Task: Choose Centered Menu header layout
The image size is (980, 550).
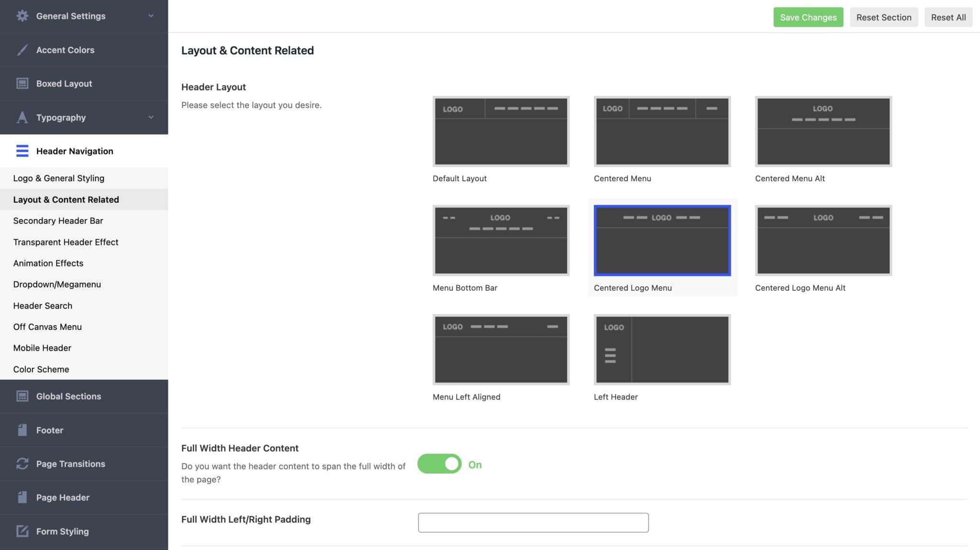Action: click(662, 132)
